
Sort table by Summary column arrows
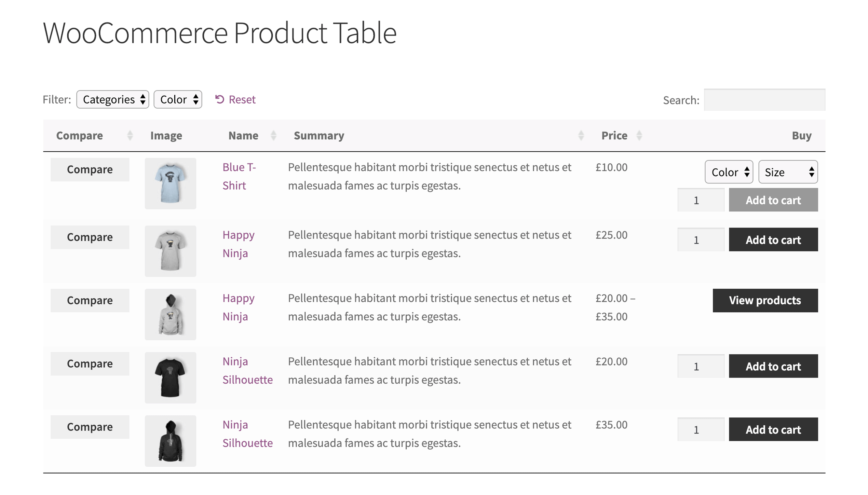pos(581,136)
